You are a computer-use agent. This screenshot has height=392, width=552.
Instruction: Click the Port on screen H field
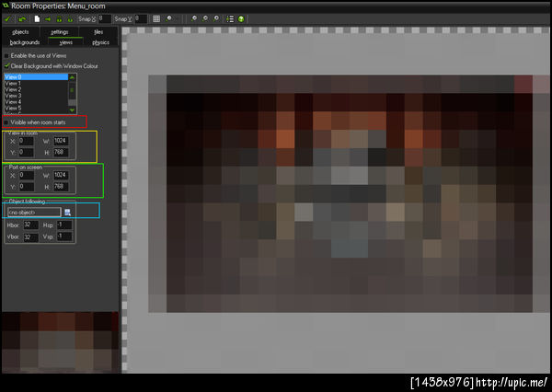click(x=61, y=187)
